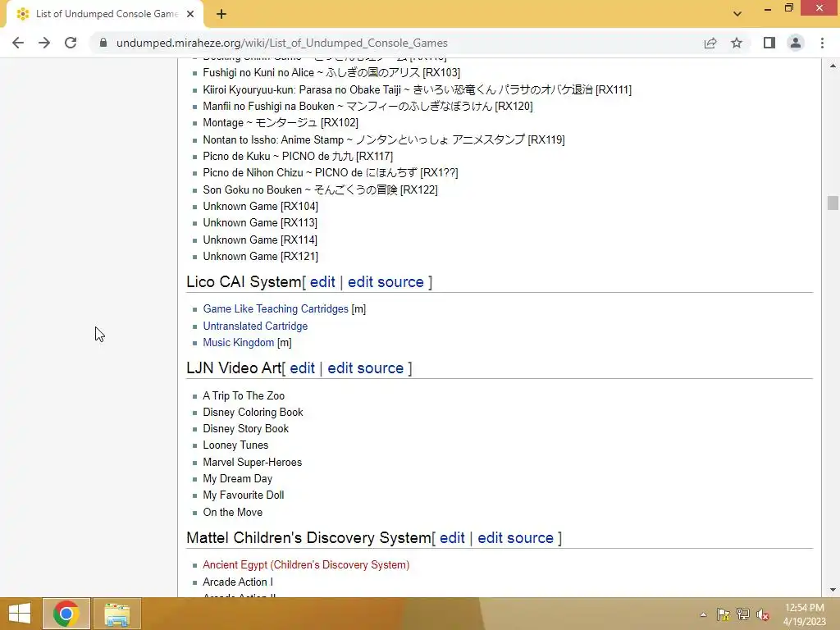The width and height of the screenshot is (840, 630).
Task: Select the text "Unknown Game [RX121]"
Action: tap(260, 257)
